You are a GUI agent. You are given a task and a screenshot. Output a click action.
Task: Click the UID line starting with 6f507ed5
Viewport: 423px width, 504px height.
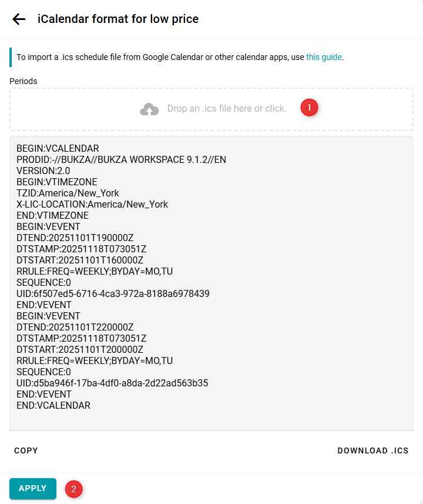(113, 293)
